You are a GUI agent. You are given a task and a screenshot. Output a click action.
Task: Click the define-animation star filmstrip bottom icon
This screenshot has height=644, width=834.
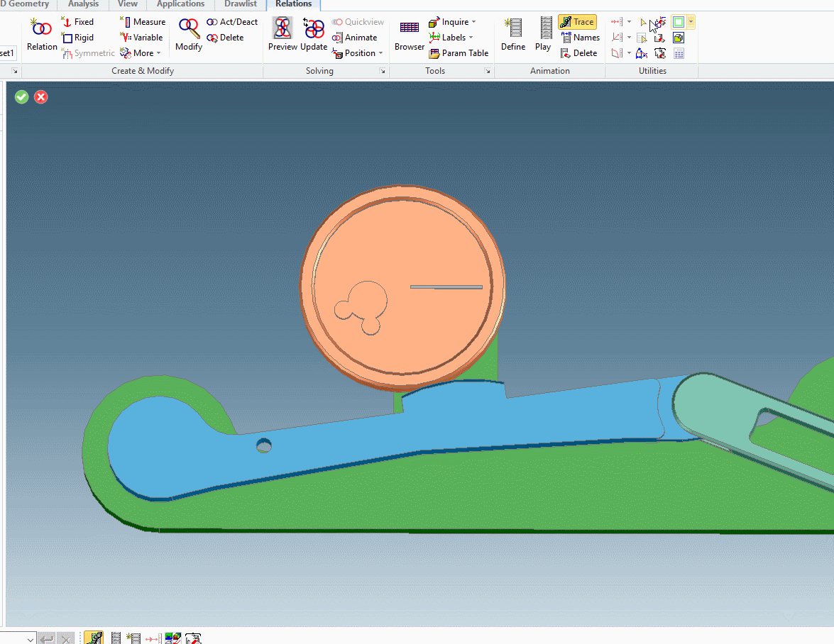[133, 638]
